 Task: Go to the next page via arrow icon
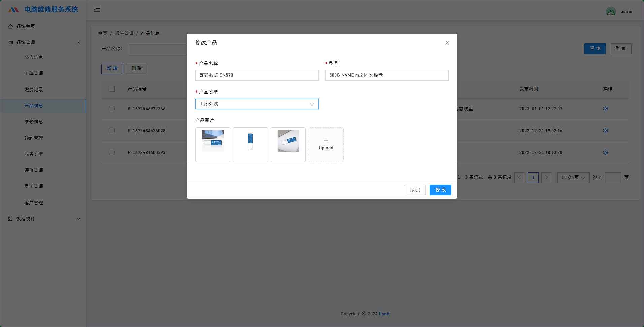click(x=547, y=177)
